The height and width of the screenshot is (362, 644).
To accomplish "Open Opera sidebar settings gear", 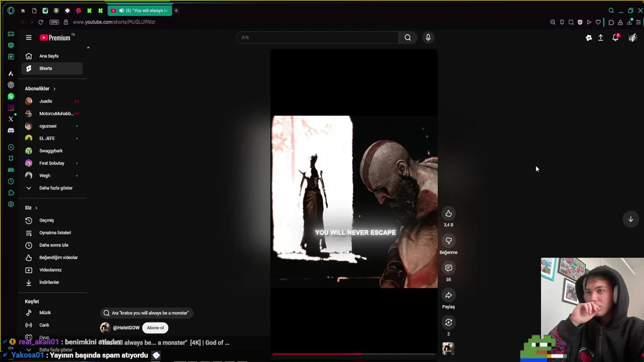I will point(11,204).
